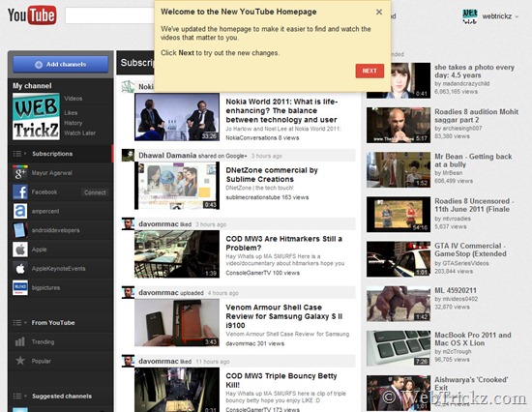The width and height of the screenshot is (532, 412).
Task: Play the DNetZone commercial video thumbnail
Action: pyautogui.click(x=177, y=186)
